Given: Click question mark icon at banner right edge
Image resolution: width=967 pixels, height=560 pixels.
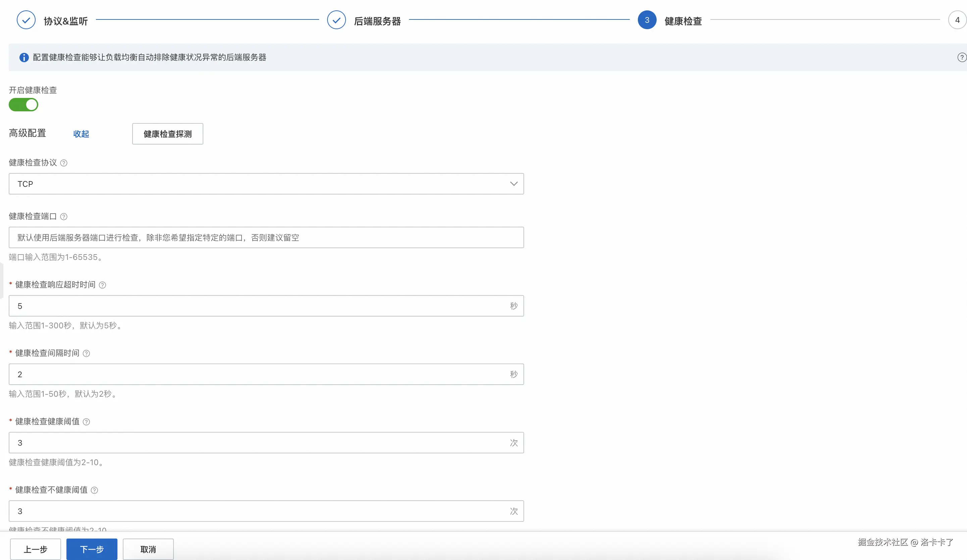Looking at the screenshot, I should point(961,58).
